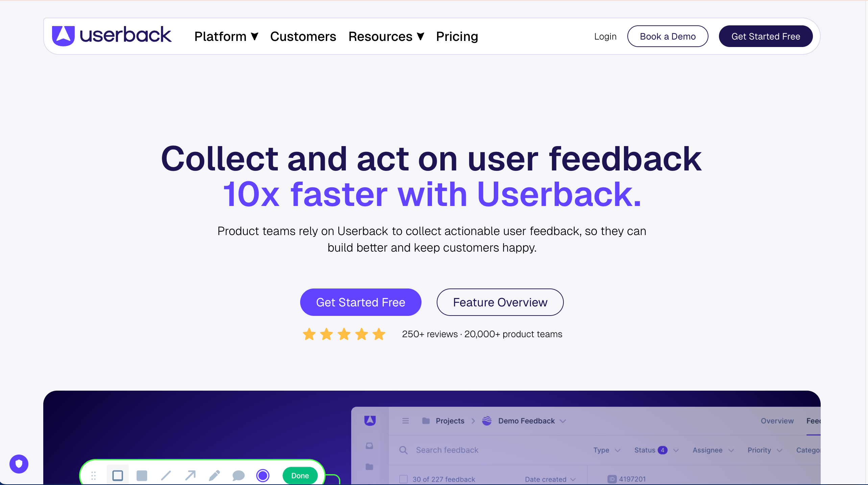Select the comment bubble tool
This screenshot has width=868, height=485.
pyautogui.click(x=238, y=475)
